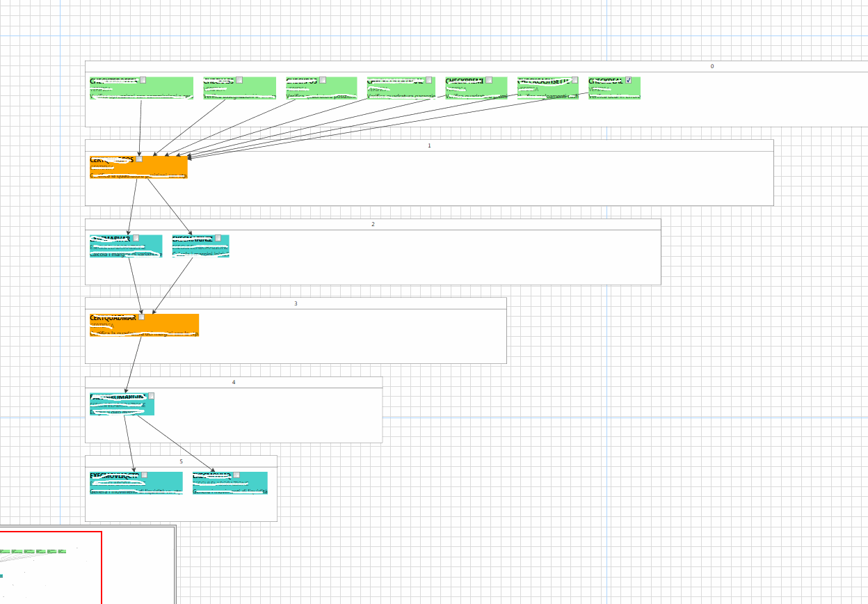This screenshot has width=868, height=604.
Task: Tick checkbox on the teal node in lane 4
Action: tap(151, 396)
